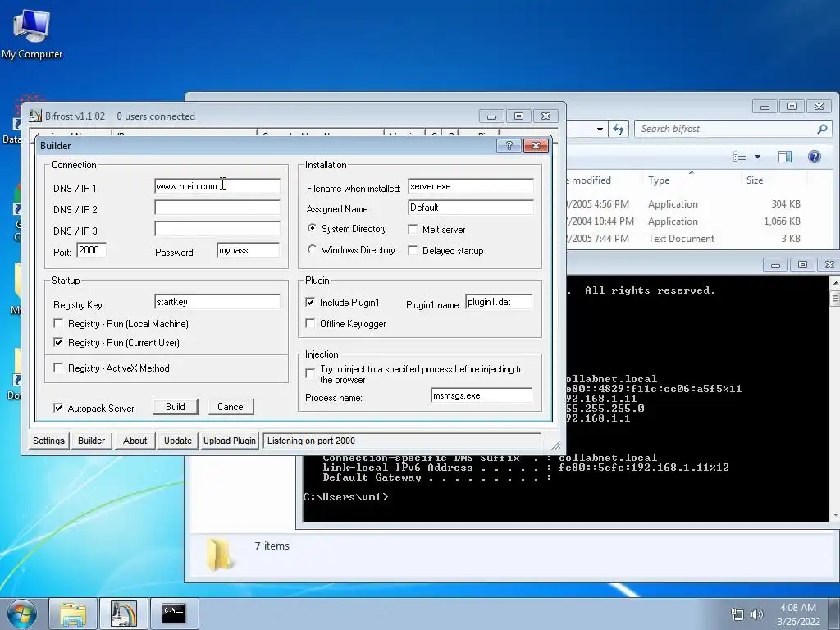840x630 pixels.
Task: Click the volume speaker tray icon
Action: [757, 614]
